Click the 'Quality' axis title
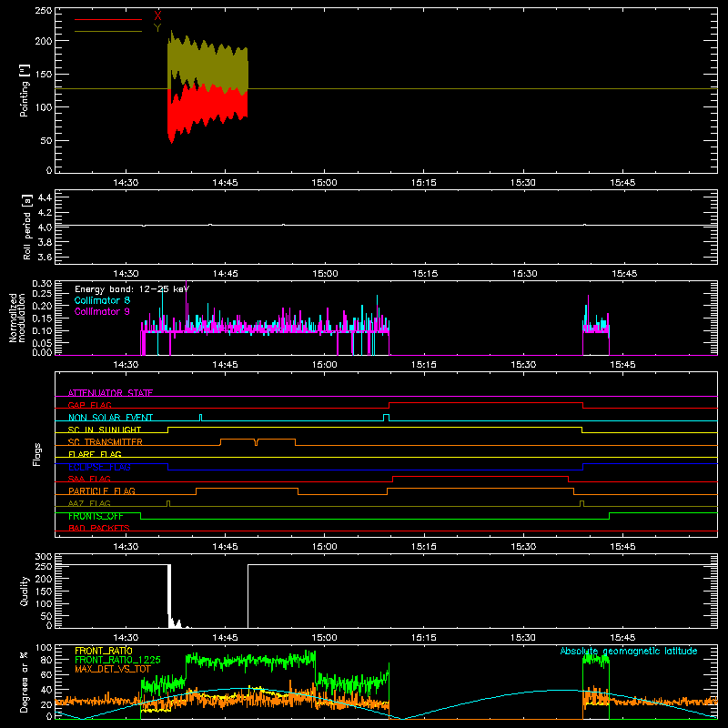Screen dimensions: 728x728 (x=25, y=591)
